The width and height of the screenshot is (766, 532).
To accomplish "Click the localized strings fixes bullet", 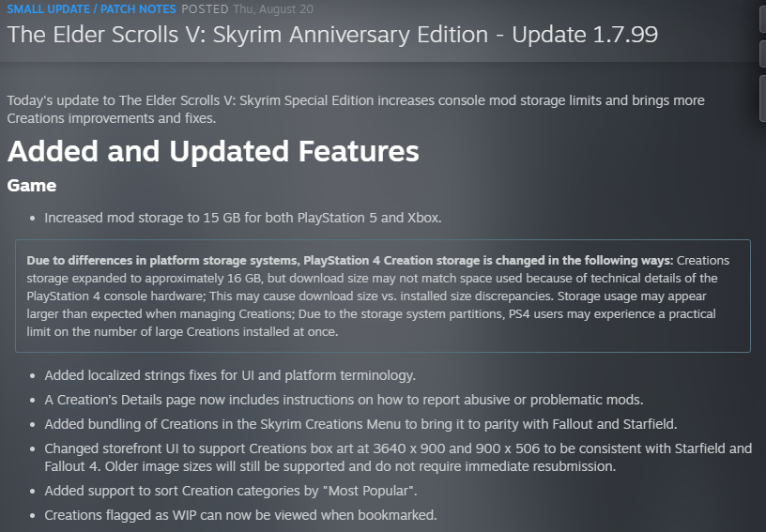I will (x=230, y=375).
